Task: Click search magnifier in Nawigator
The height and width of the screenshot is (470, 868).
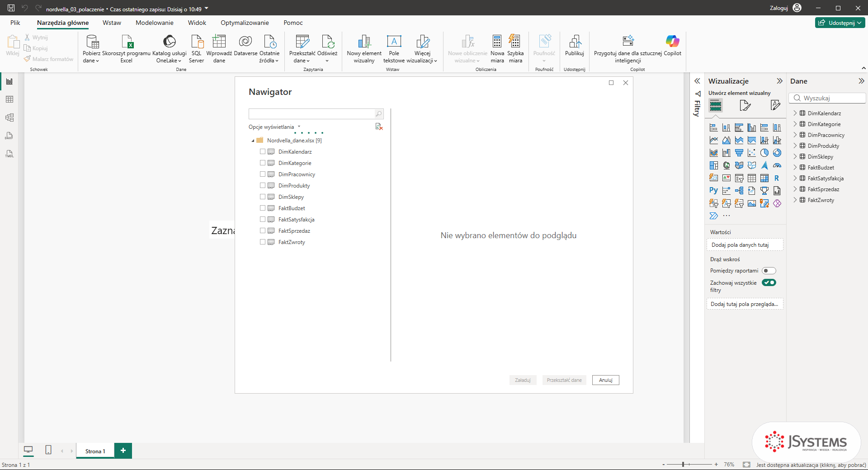Action: point(378,114)
